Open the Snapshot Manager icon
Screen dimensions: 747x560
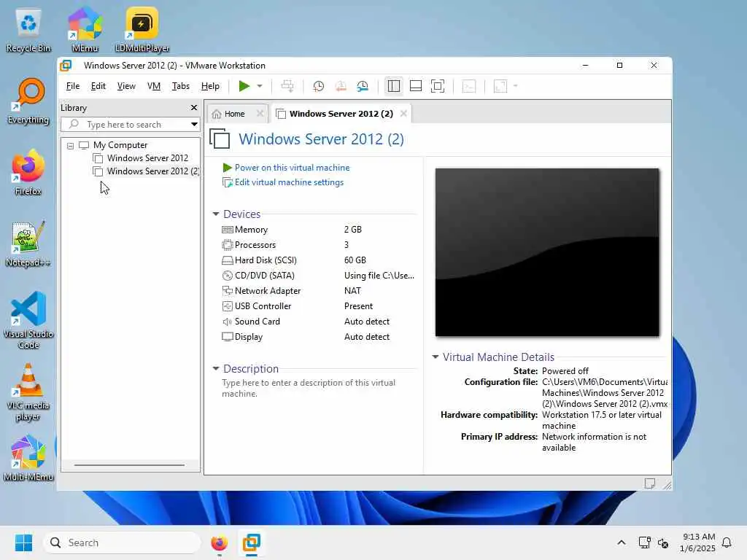[363, 86]
